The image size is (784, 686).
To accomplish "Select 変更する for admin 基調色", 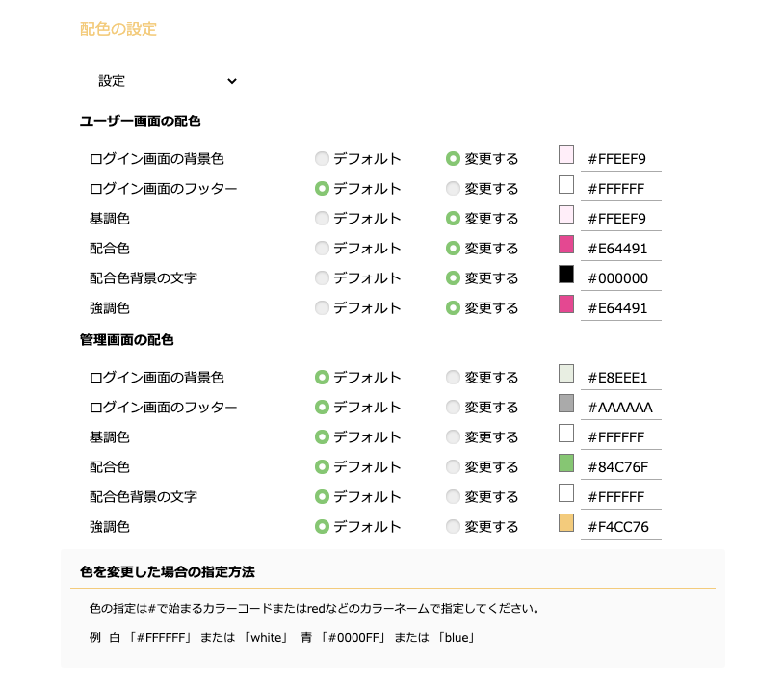I will coord(453,437).
